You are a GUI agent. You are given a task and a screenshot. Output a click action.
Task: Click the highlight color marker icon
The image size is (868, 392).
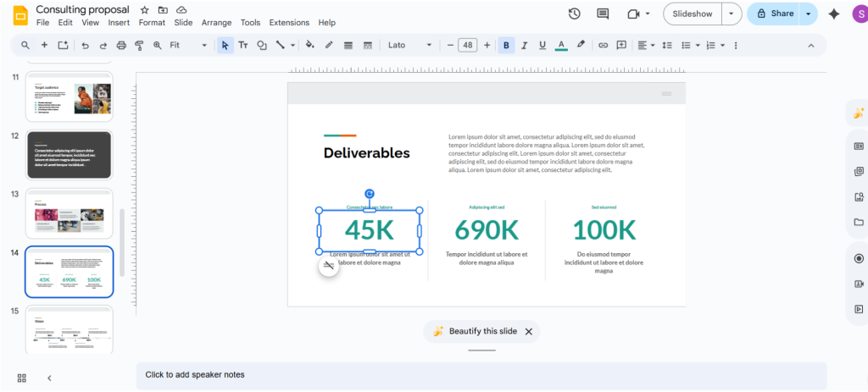coord(581,45)
